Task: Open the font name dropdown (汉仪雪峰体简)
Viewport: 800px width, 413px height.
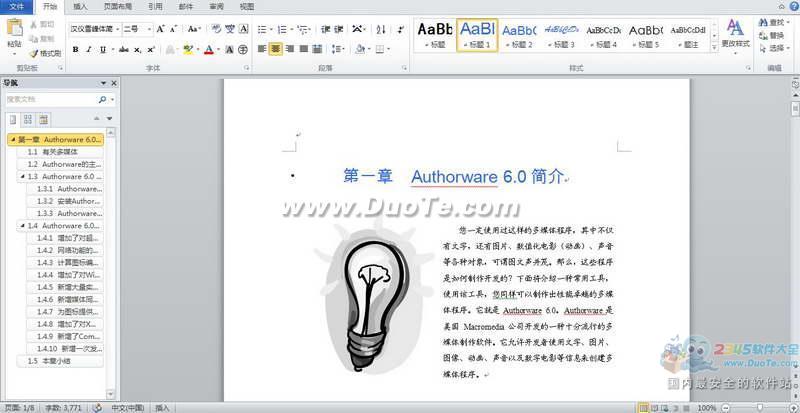Action: pos(117,30)
